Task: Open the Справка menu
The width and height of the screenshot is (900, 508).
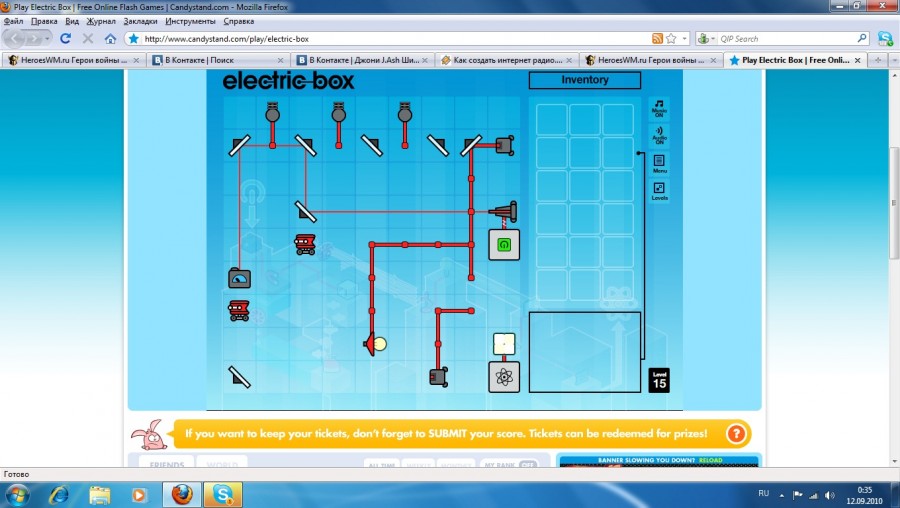Action: (239, 21)
